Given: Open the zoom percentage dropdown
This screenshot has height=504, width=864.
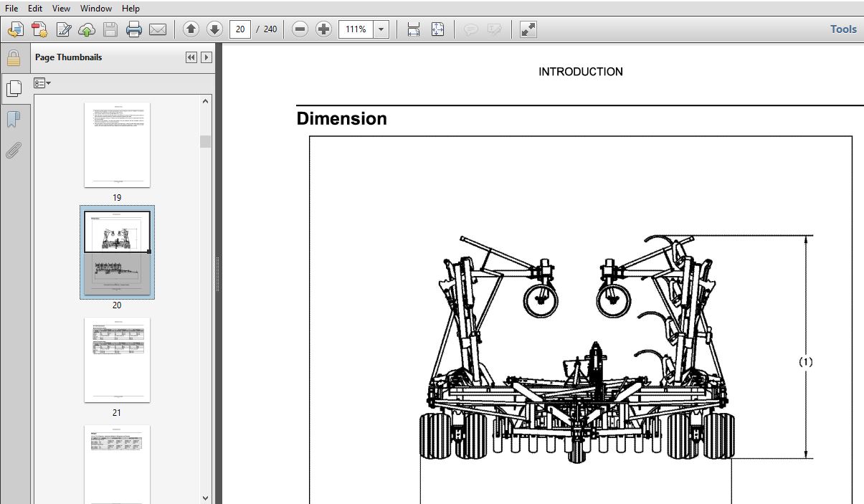Looking at the screenshot, I should tap(381, 29).
